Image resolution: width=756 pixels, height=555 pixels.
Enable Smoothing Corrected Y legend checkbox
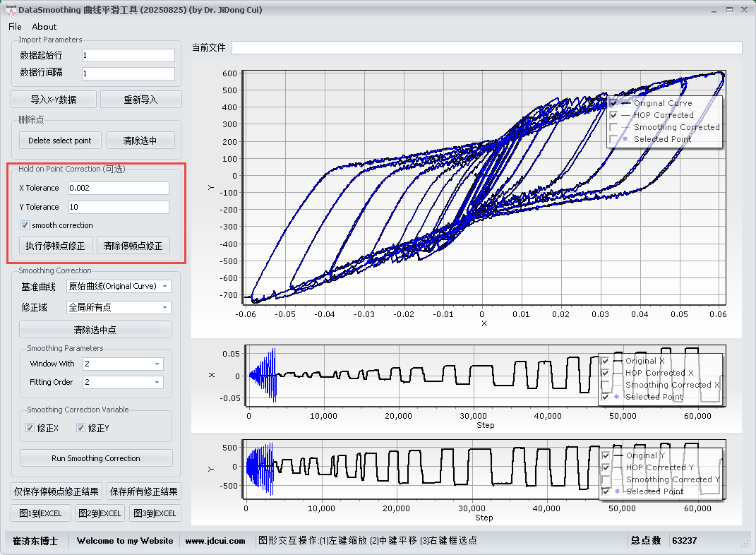tap(606, 479)
